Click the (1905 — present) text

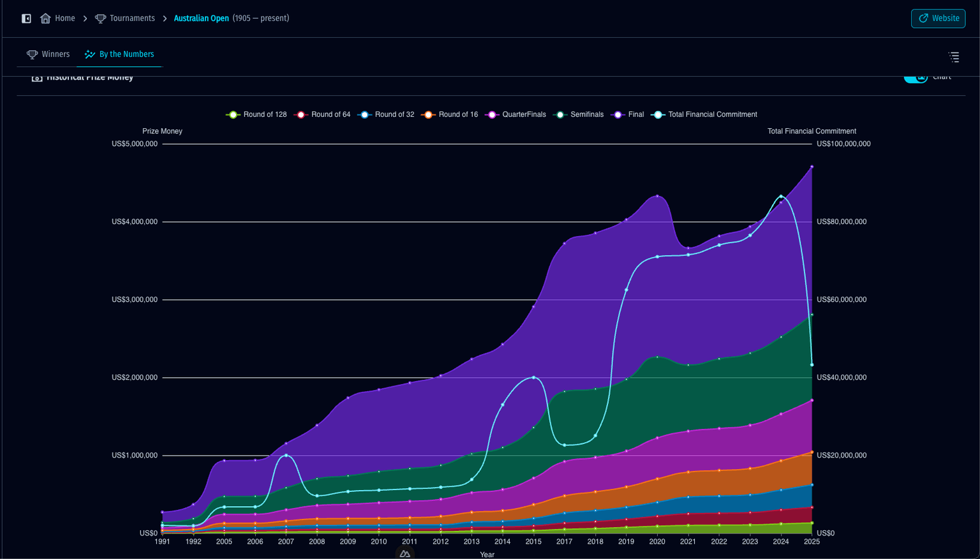point(261,19)
